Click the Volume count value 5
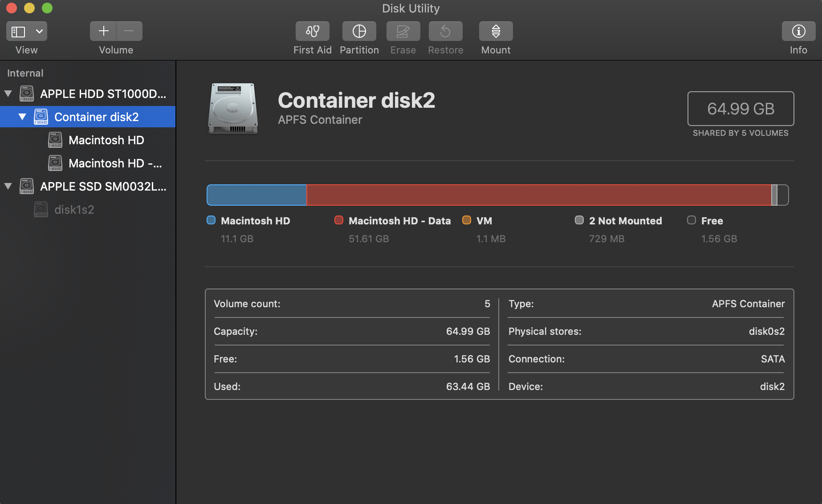822x504 pixels. [487, 304]
